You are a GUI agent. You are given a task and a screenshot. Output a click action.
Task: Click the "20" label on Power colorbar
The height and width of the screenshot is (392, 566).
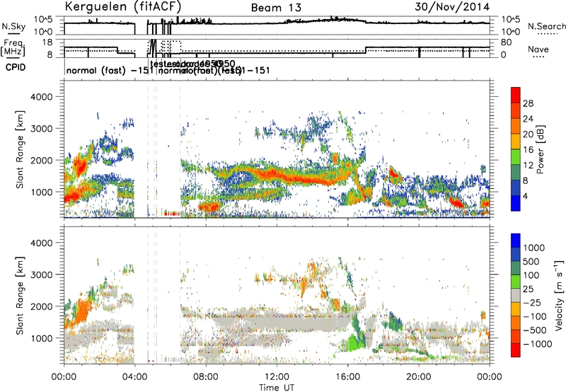(x=528, y=134)
